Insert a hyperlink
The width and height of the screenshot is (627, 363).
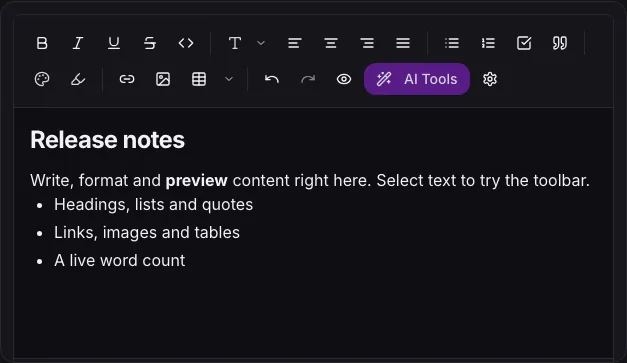point(127,79)
